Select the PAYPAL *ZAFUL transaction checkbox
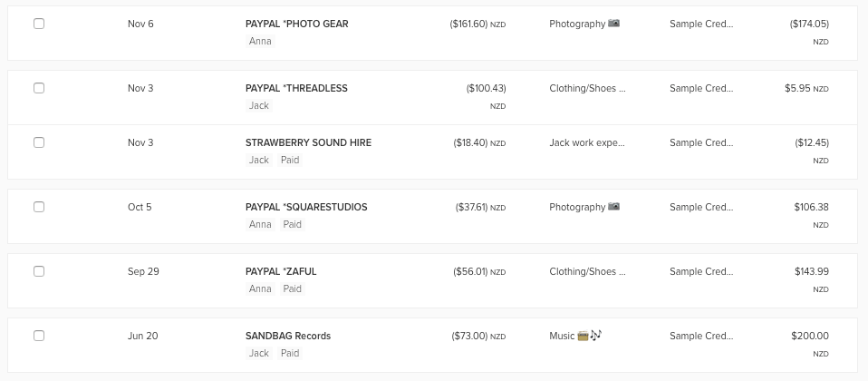This screenshot has width=868, height=381. point(39,270)
